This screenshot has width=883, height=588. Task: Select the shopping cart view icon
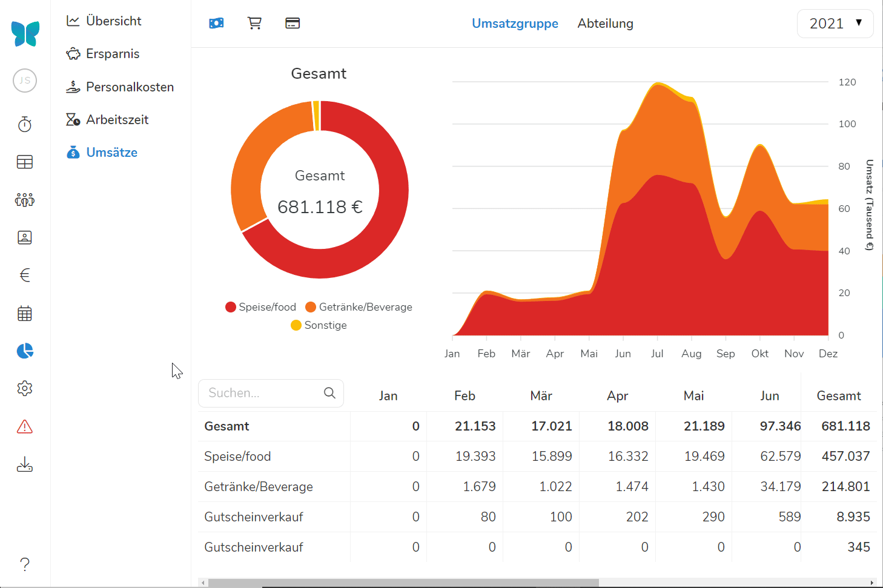tap(254, 24)
